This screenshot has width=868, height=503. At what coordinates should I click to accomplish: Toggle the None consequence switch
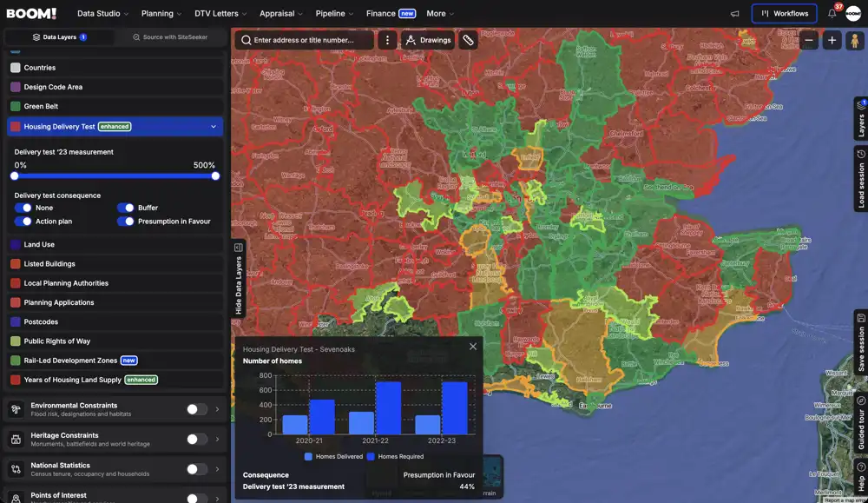click(x=23, y=208)
